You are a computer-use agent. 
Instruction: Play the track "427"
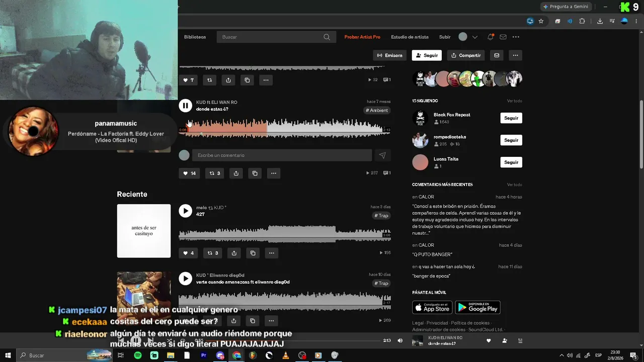185,211
